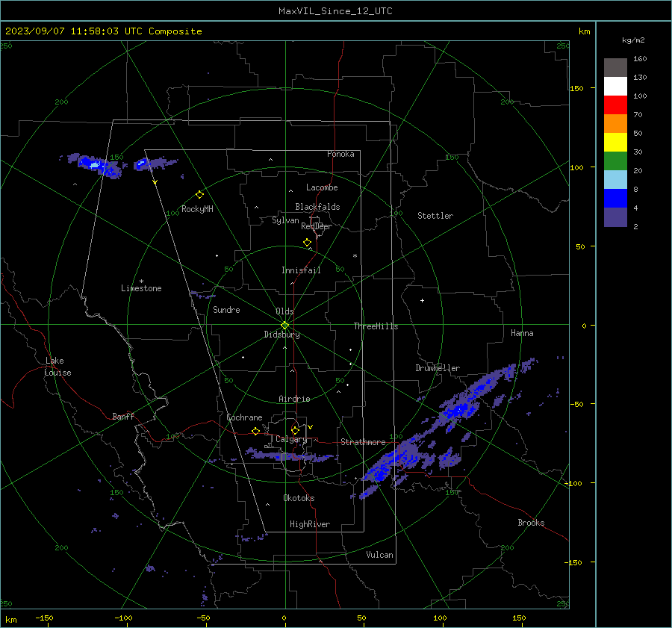Click the yellow diamond marker above Calgary

coord(295,430)
